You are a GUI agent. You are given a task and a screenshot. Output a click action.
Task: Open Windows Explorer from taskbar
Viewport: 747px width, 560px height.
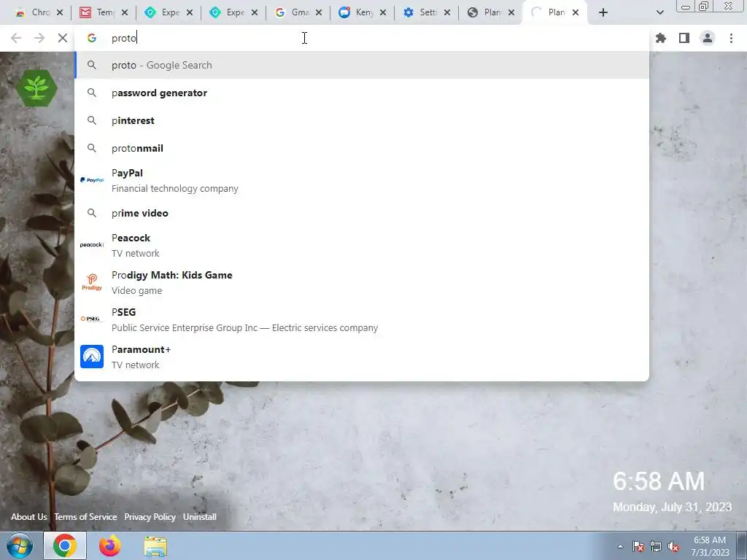pos(155,547)
